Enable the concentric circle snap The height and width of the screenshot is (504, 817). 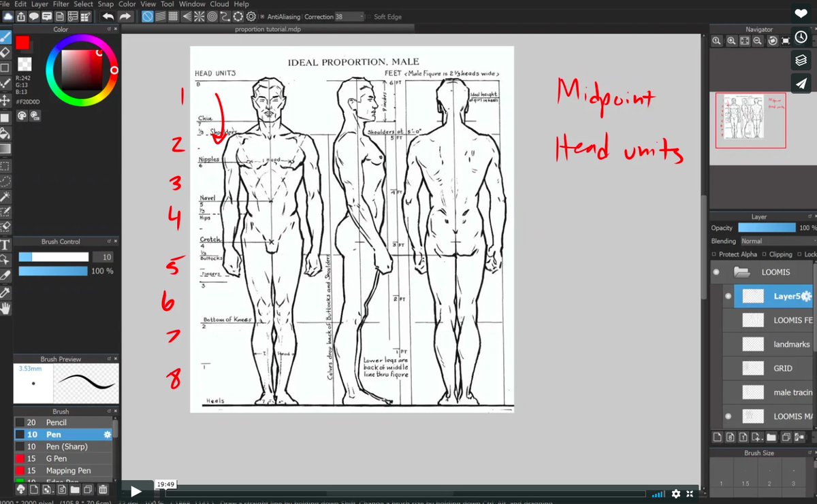tap(212, 16)
